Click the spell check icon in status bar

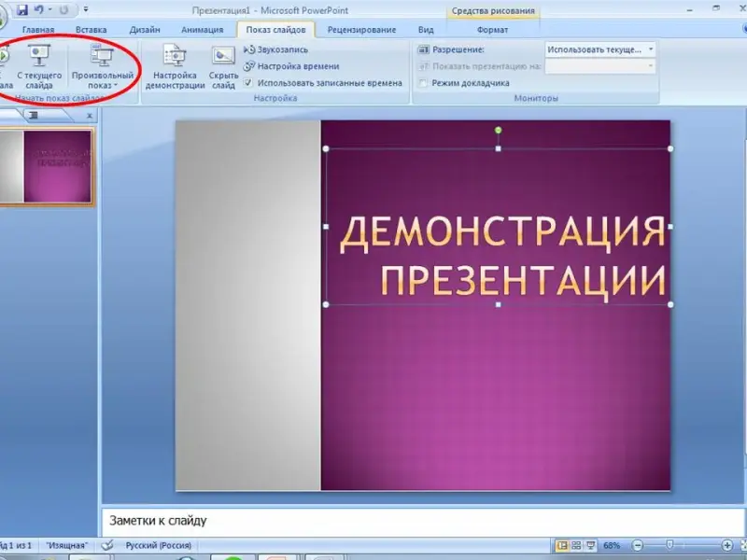(x=108, y=545)
